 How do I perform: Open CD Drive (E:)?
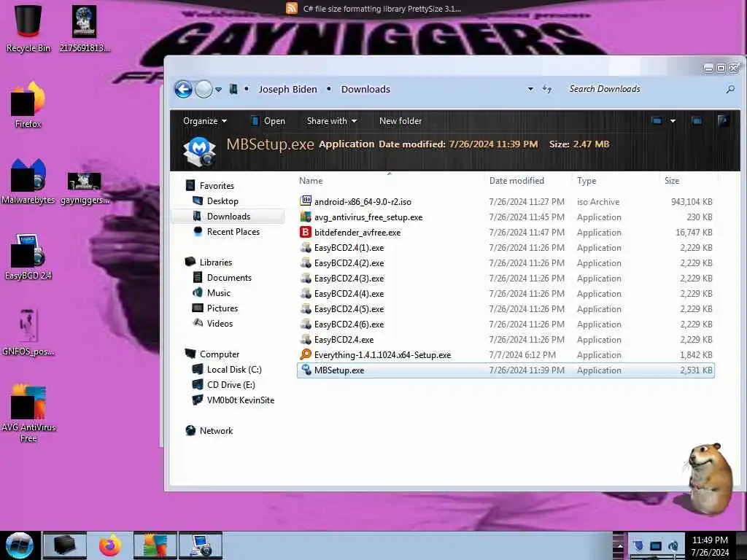point(231,385)
